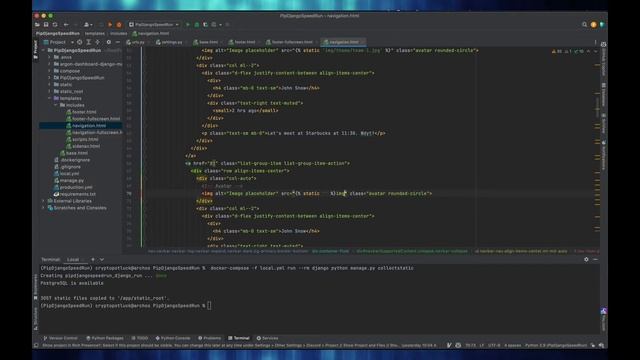Click templates in the breadcrumb path

point(95,33)
